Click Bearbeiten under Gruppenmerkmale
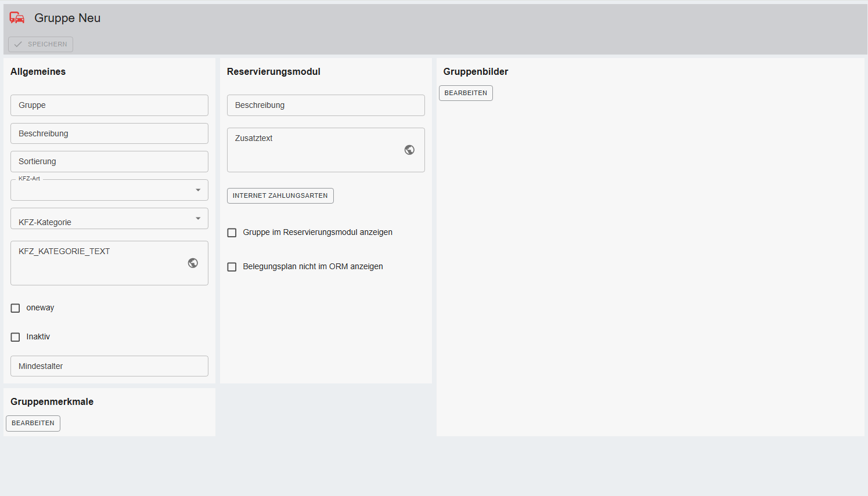 33,423
